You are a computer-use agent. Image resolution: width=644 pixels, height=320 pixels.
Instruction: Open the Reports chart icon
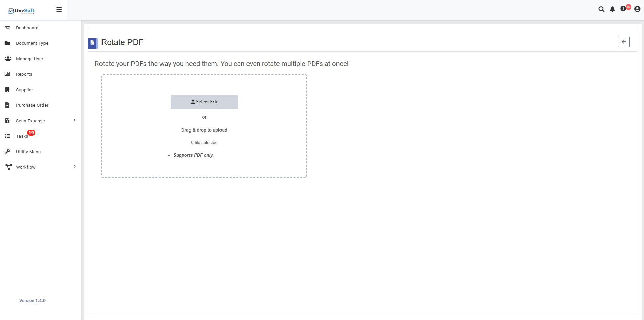(7, 74)
